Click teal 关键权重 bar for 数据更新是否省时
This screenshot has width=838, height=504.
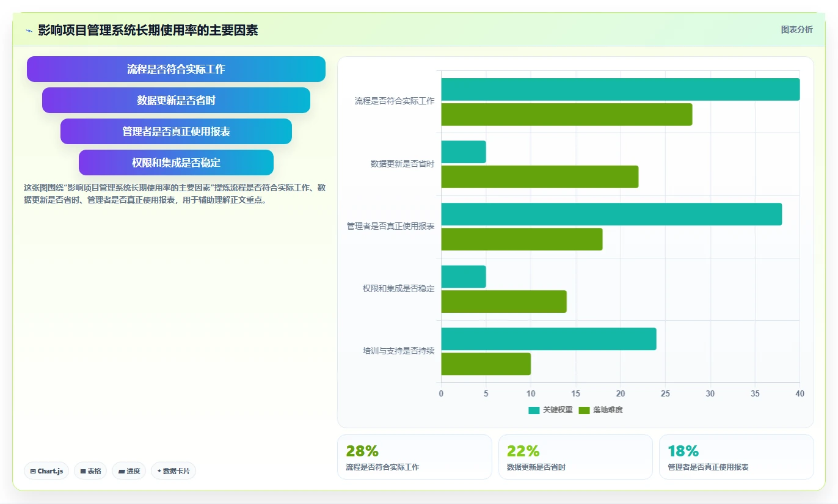pos(464,152)
